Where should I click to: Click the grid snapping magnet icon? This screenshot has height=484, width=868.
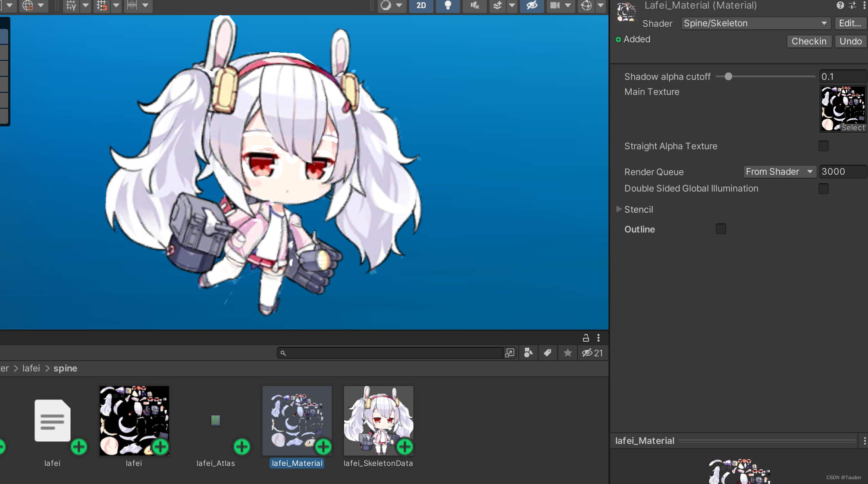[x=101, y=6]
